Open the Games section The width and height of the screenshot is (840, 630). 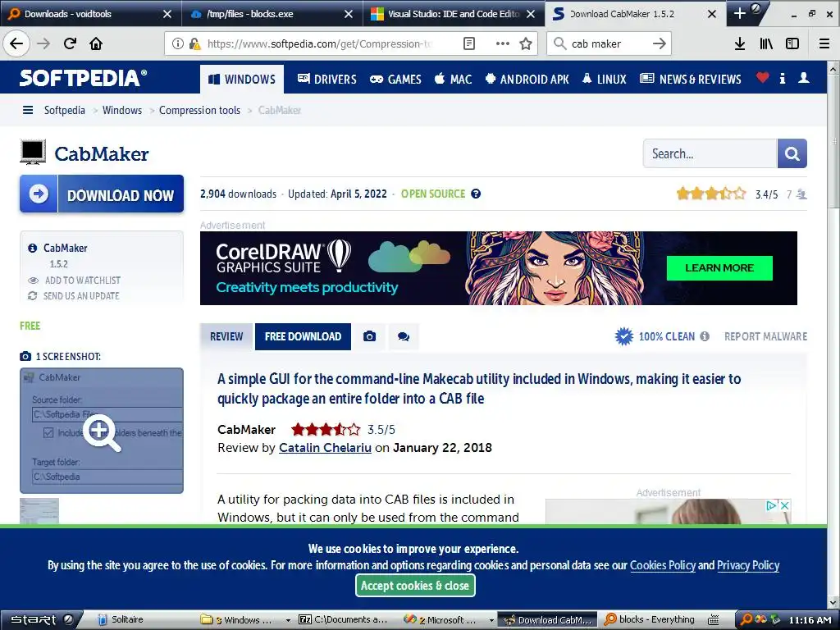[396, 80]
